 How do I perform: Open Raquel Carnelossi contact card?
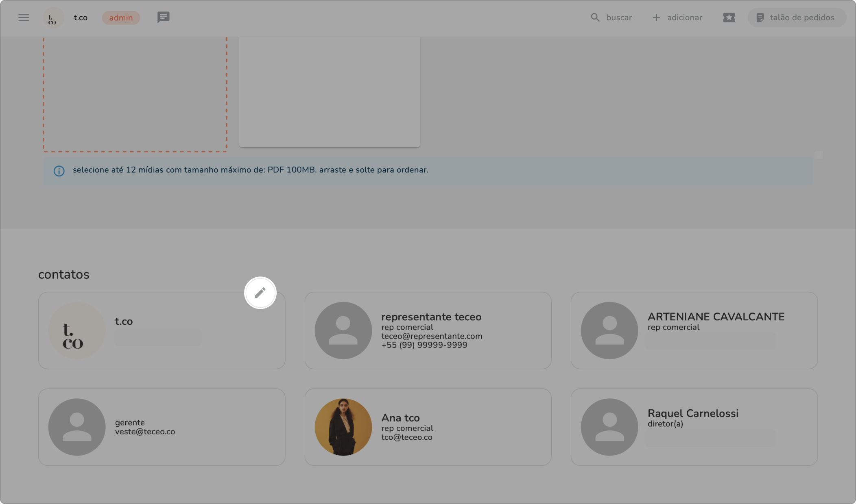point(694,427)
